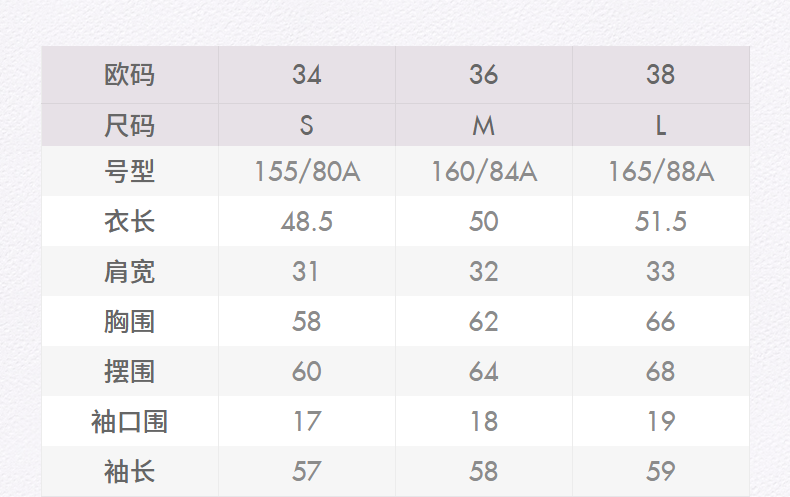Click the size M cell
Screen dimensions: 790x497
click(484, 126)
